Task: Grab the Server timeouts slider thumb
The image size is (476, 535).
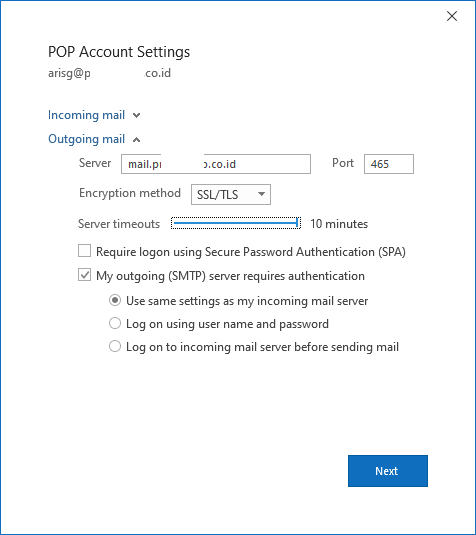Action: (297, 223)
